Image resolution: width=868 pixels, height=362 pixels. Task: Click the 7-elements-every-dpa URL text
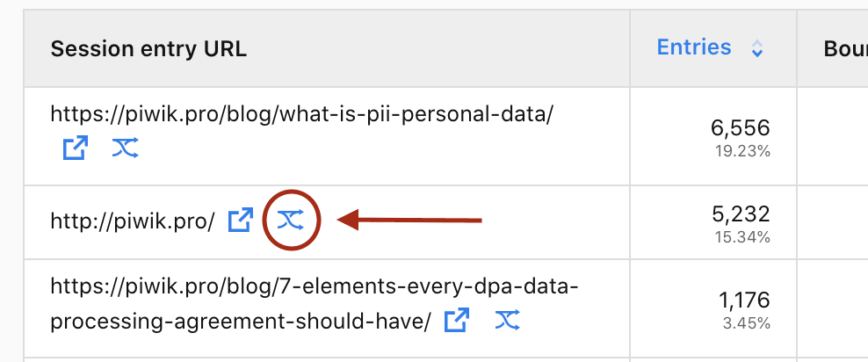coord(314,287)
